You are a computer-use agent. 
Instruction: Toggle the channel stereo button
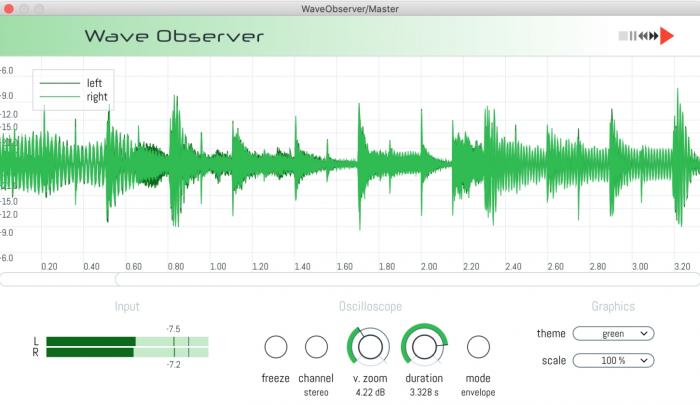pyautogui.click(x=316, y=347)
